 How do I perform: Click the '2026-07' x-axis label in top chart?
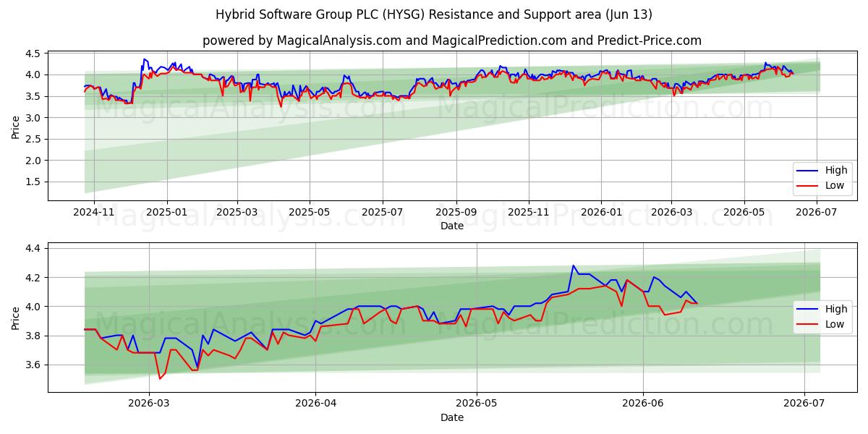(815, 212)
